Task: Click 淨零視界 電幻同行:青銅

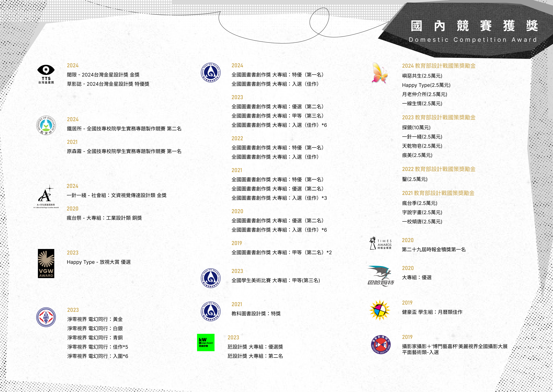Action: tap(95, 337)
